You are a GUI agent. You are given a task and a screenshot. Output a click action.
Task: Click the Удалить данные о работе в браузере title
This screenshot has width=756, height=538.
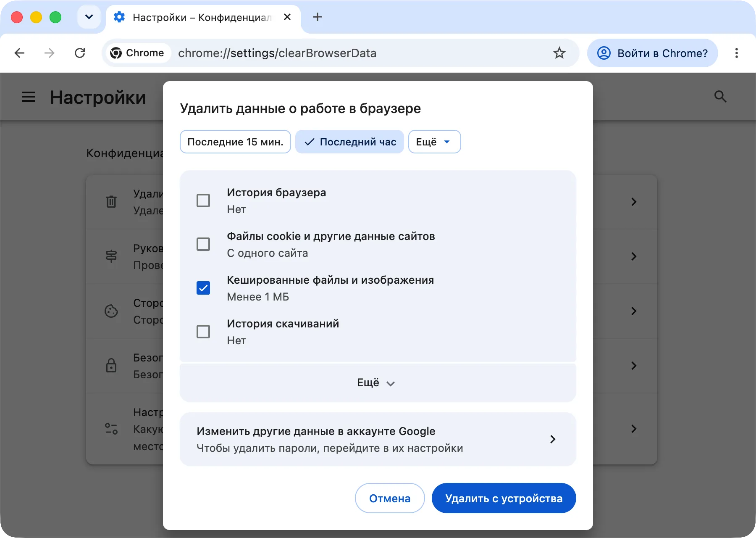click(x=300, y=108)
